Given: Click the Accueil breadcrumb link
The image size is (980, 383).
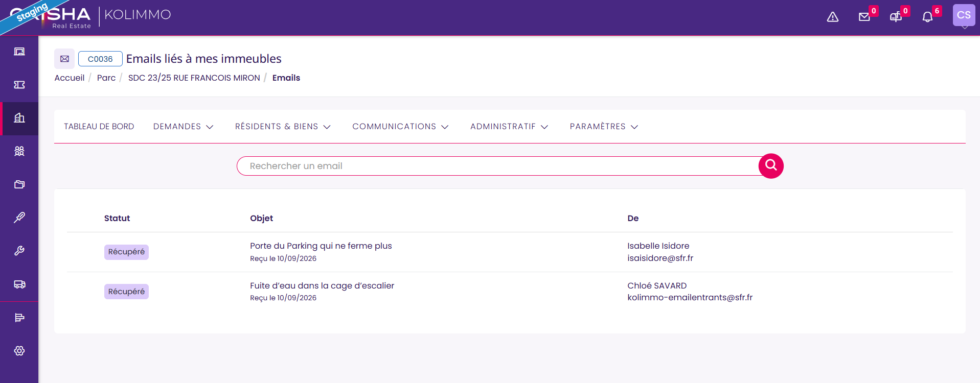Looking at the screenshot, I should pyautogui.click(x=70, y=78).
